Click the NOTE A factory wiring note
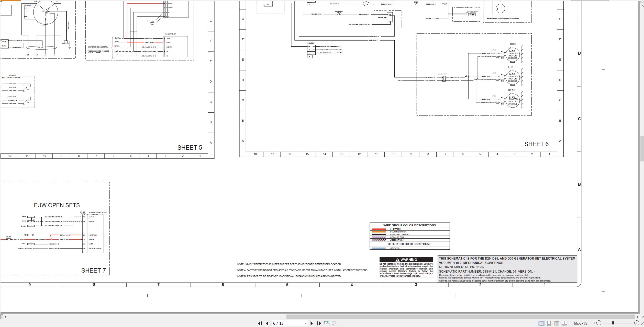This screenshot has width=644, height=327. [x=303, y=270]
